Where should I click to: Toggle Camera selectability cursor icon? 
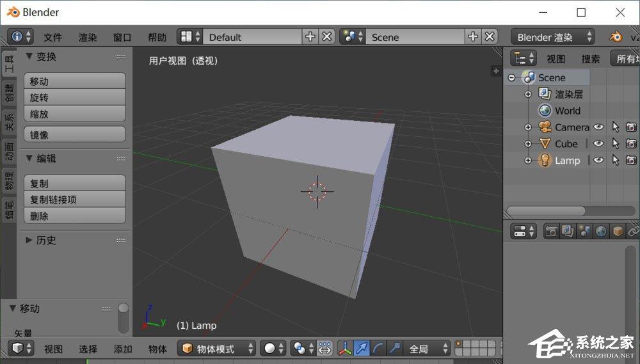(x=616, y=127)
